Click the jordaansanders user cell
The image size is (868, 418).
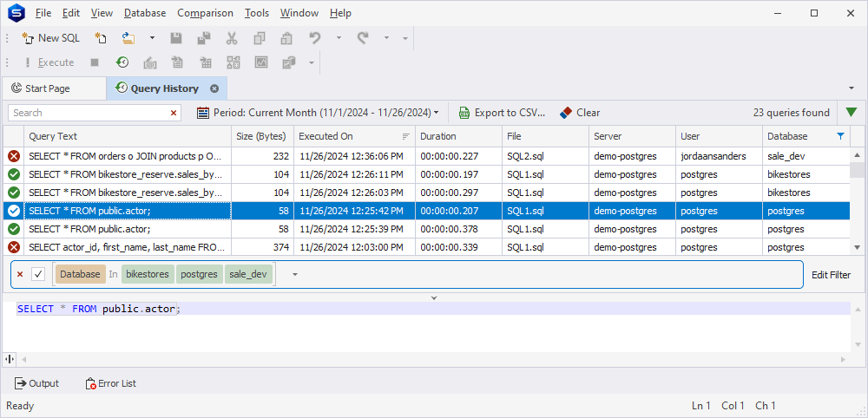click(719, 156)
